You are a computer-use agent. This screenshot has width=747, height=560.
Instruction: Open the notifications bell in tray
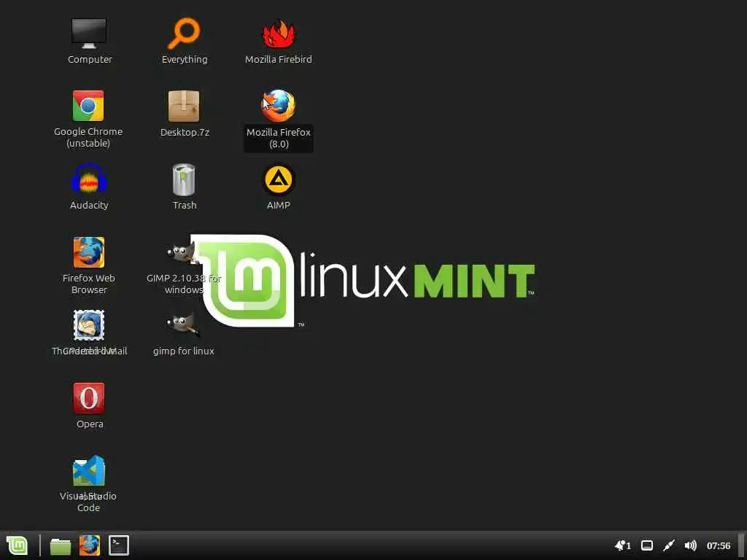[623, 545]
